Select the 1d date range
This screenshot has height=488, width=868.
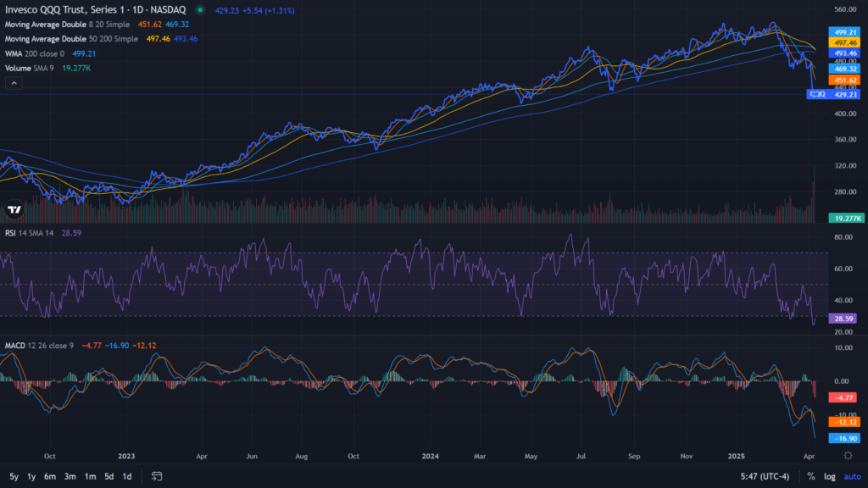tap(127, 476)
